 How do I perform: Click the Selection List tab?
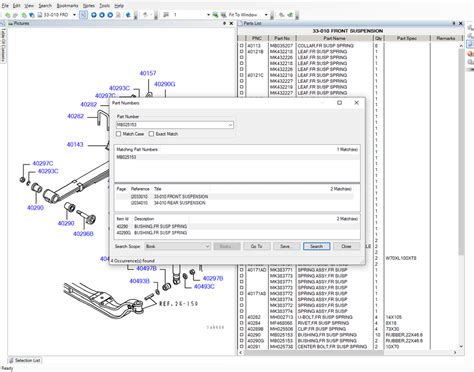pyautogui.click(x=24, y=360)
